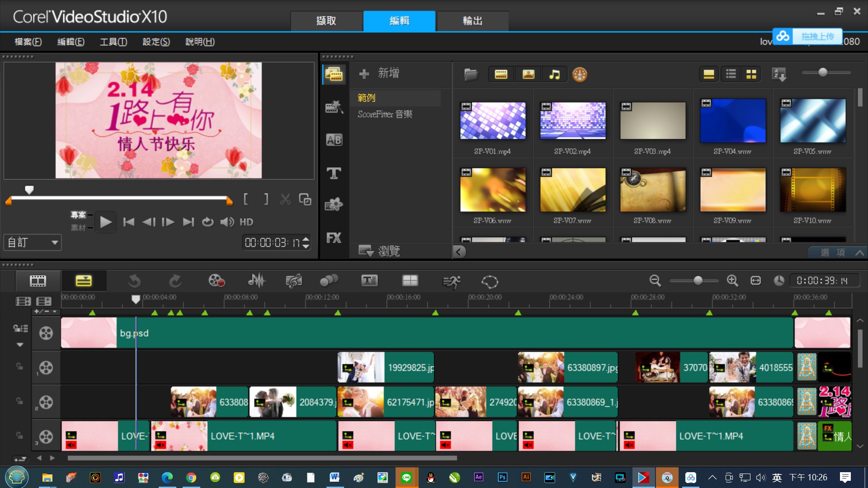The image size is (868, 488).
Task: Switch to the 擷取 tab
Action: pyautogui.click(x=326, y=21)
